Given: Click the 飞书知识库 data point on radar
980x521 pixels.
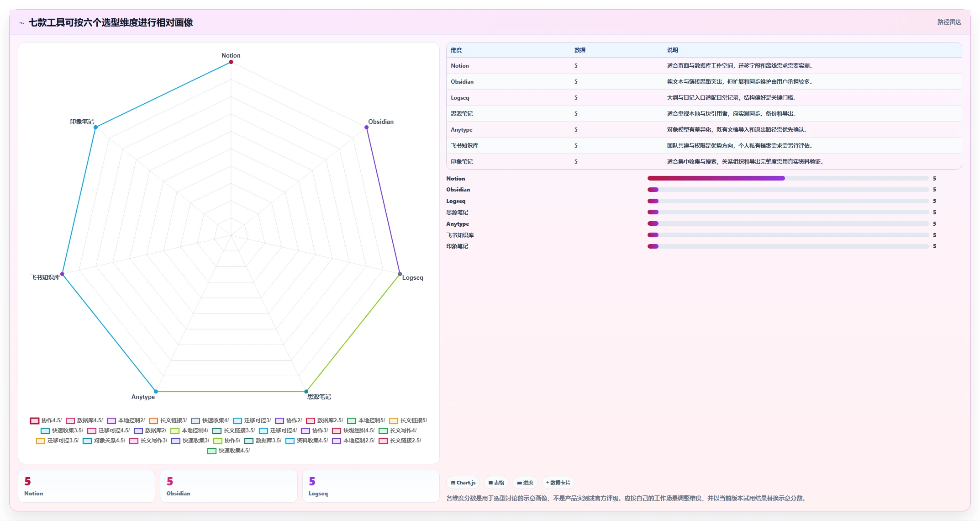Looking at the screenshot, I should point(62,274).
